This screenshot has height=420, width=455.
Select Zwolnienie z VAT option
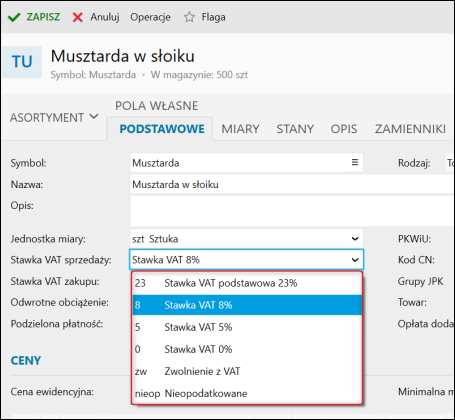pos(247,371)
